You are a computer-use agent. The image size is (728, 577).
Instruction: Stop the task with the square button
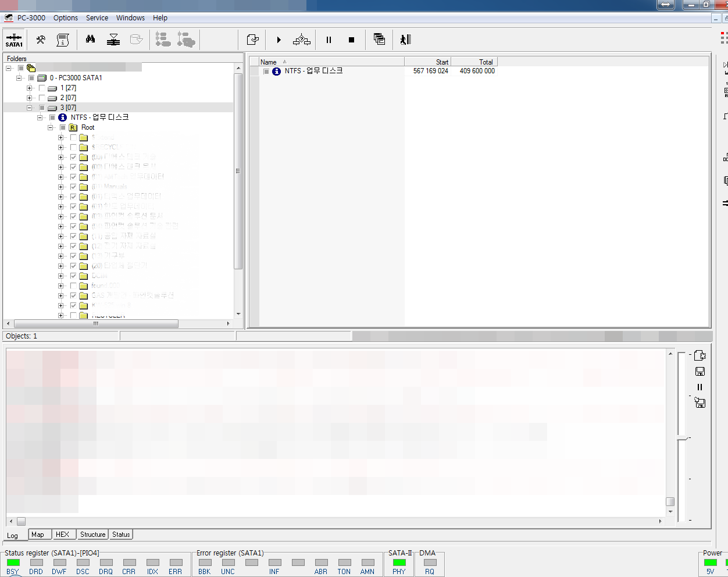[x=351, y=40]
